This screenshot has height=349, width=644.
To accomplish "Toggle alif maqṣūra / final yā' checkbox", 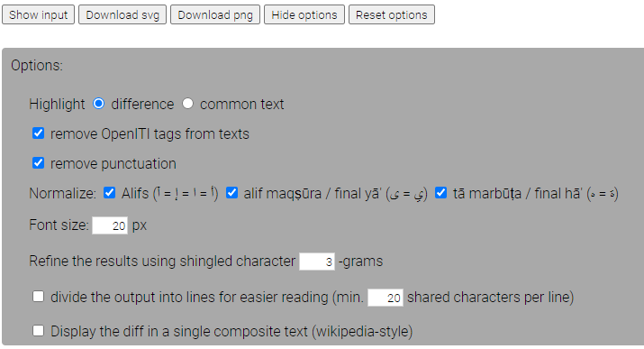I will 232,192.
